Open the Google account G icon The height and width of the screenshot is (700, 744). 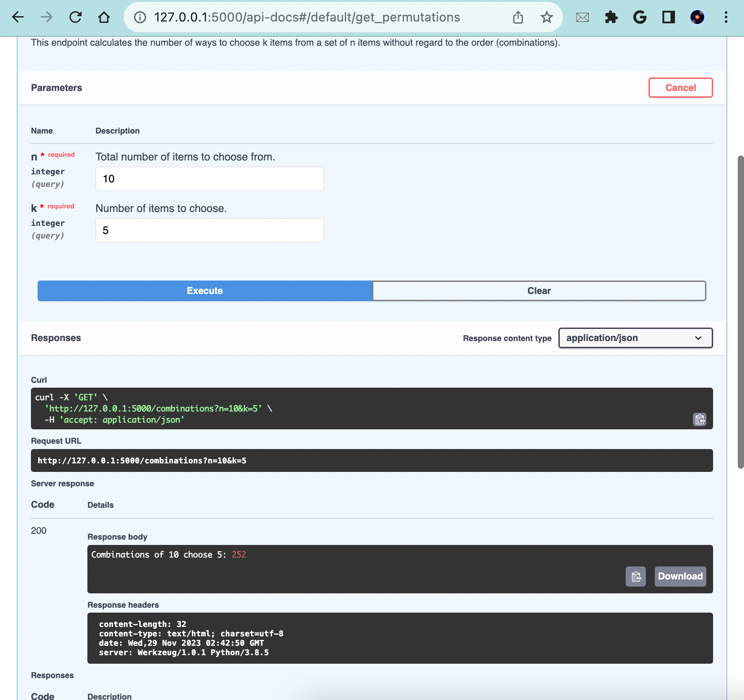640,17
